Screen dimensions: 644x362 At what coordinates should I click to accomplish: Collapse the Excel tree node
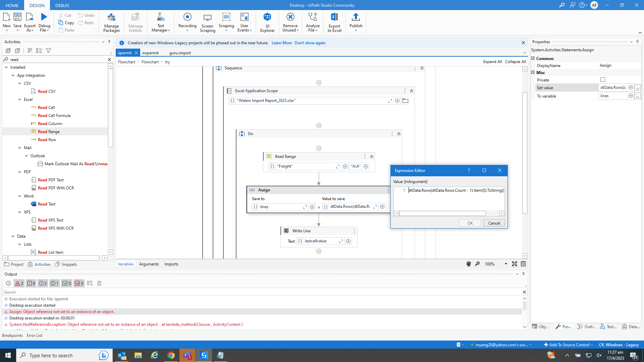(20, 100)
